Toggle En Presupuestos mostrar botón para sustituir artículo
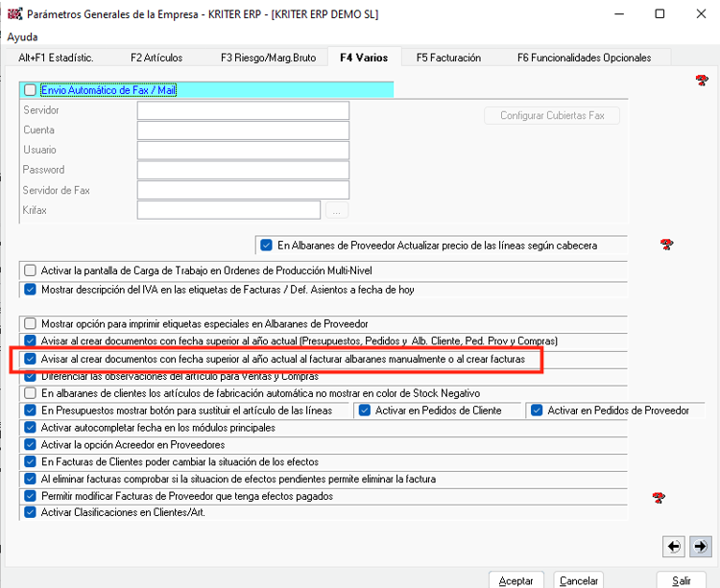720x588 pixels. (x=31, y=410)
